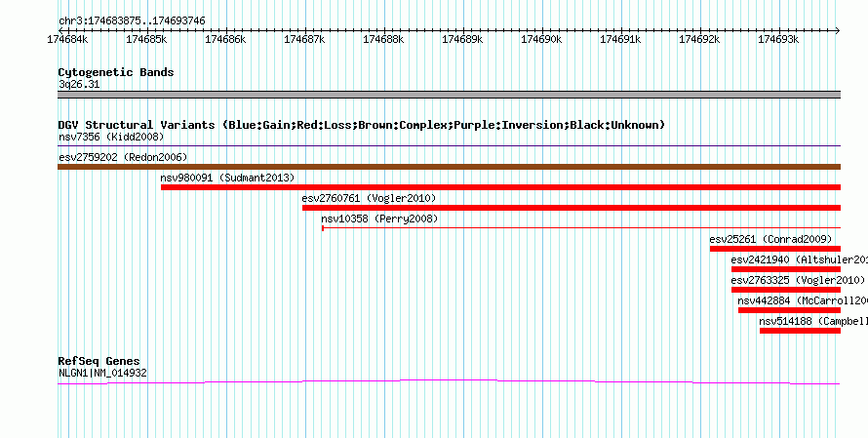This screenshot has width=868, height=438.
Task: Open variant nsv980091 (Sudmant2013) label
Action: coord(227,178)
